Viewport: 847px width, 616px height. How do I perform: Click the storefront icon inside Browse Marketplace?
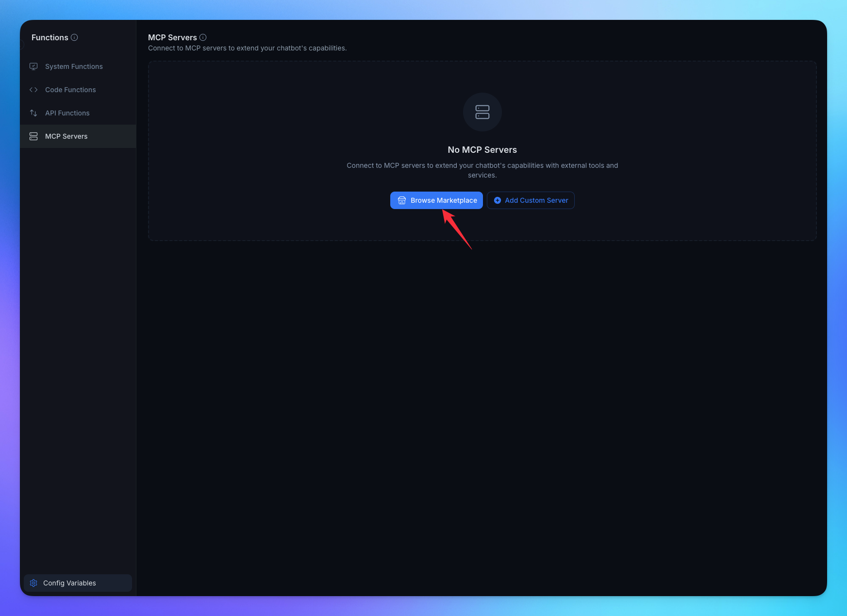coord(401,200)
